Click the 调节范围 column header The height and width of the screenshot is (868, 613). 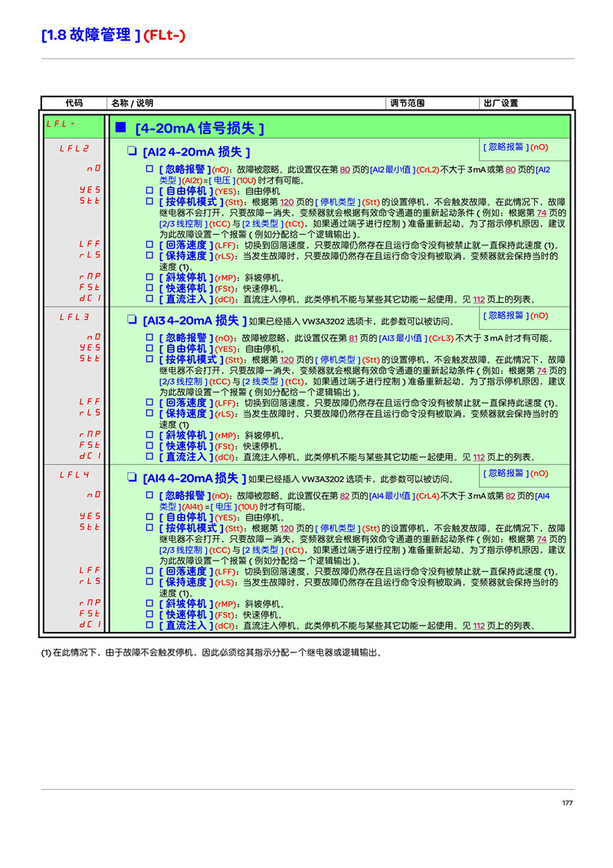coord(407,103)
